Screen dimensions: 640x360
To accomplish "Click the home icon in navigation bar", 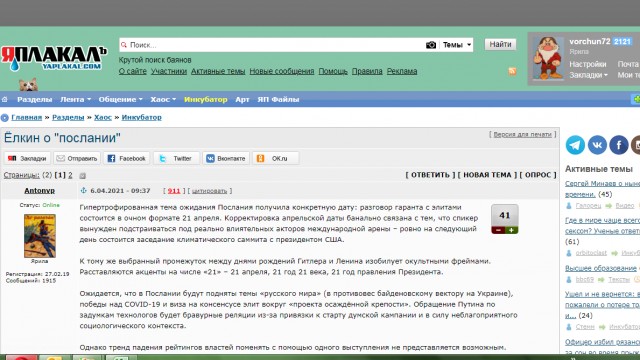I will 5,99.
